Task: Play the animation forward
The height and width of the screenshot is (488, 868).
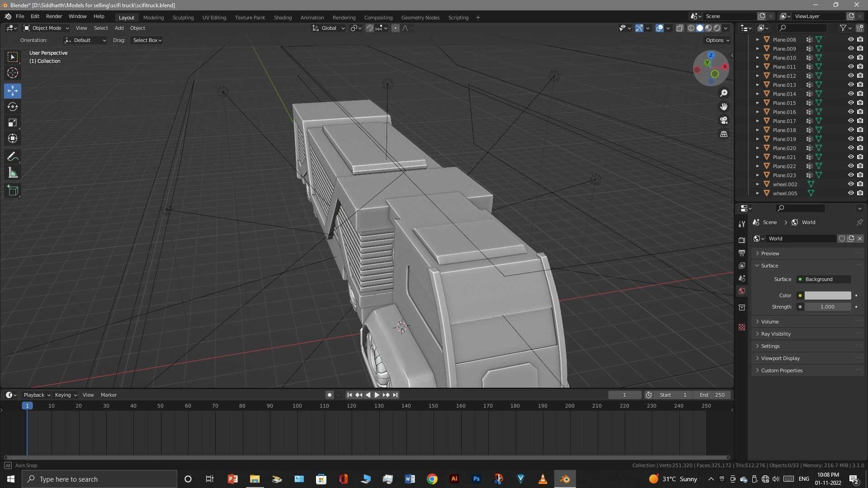Action: click(377, 395)
